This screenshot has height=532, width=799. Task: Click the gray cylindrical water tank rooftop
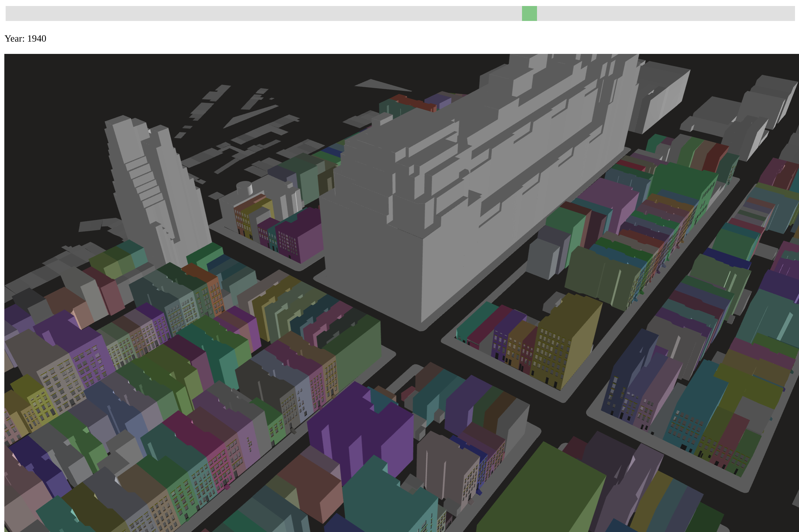[244, 188]
